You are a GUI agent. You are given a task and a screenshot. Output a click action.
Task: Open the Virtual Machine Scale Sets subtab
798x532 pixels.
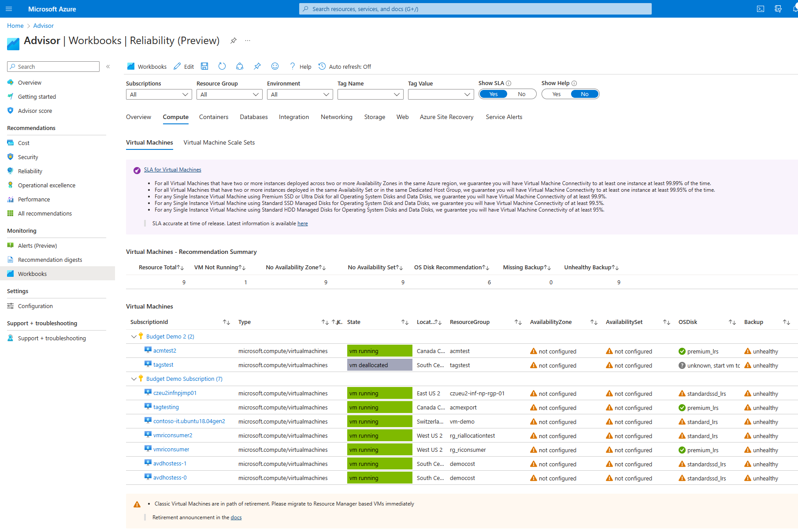(219, 142)
